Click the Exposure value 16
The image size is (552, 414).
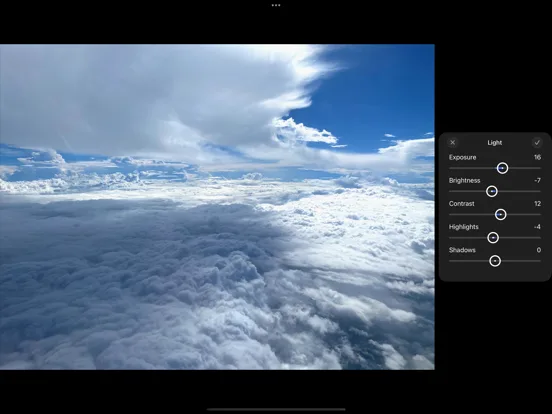point(537,157)
